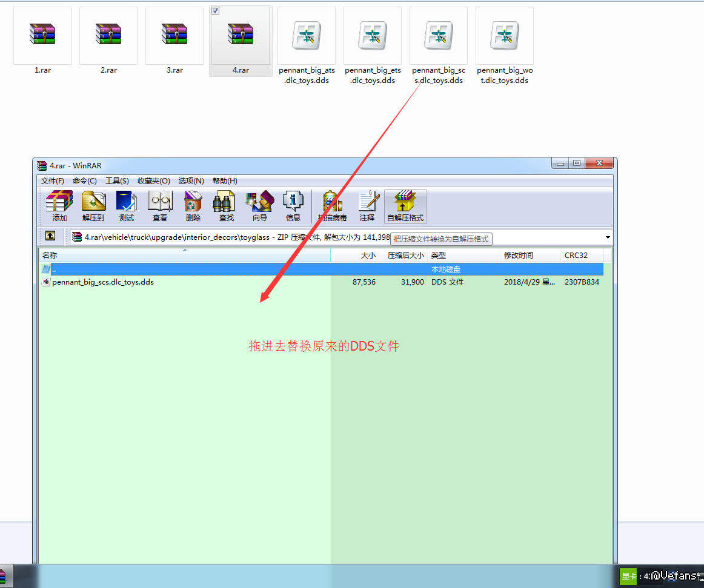This screenshot has width=704, height=588.
Task: Select the parent folder ".." row
Action: [x=321, y=269]
